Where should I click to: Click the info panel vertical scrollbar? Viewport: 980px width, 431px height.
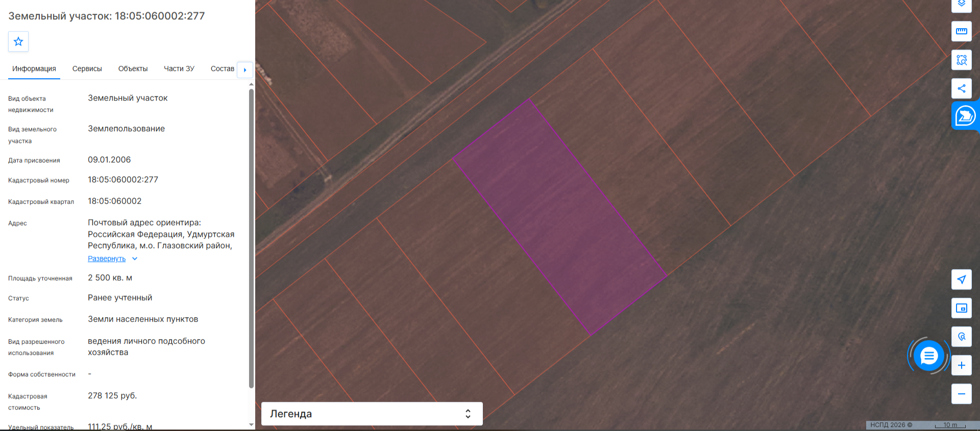[251, 238]
